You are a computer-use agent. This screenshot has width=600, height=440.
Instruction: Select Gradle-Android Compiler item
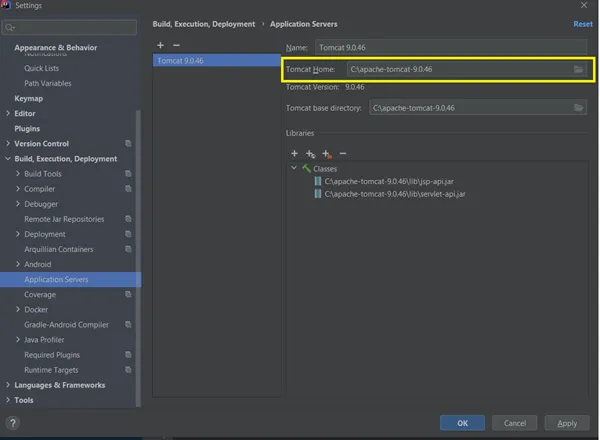[x=67, y=324]
